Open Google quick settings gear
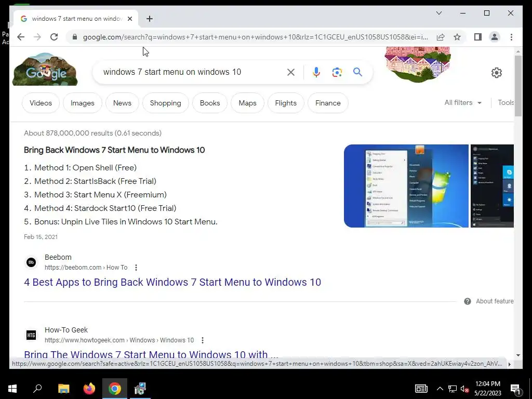Image resolution: width=532 pixels, height=399 pixels. (496, 73)
